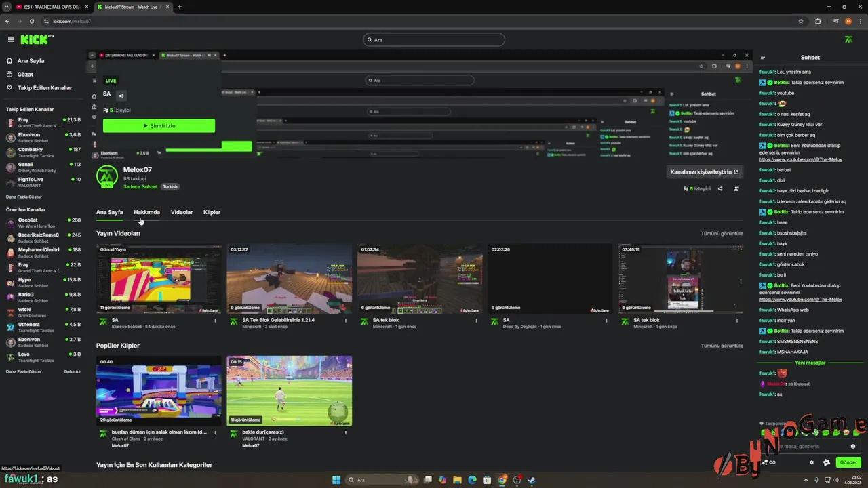Switch to the Hakkımda tab

coord(146,212)
